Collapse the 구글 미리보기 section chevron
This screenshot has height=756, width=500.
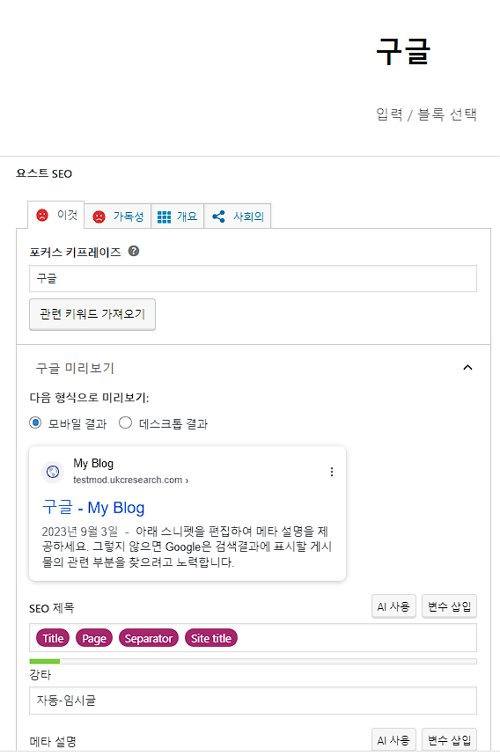pos(468,368)
